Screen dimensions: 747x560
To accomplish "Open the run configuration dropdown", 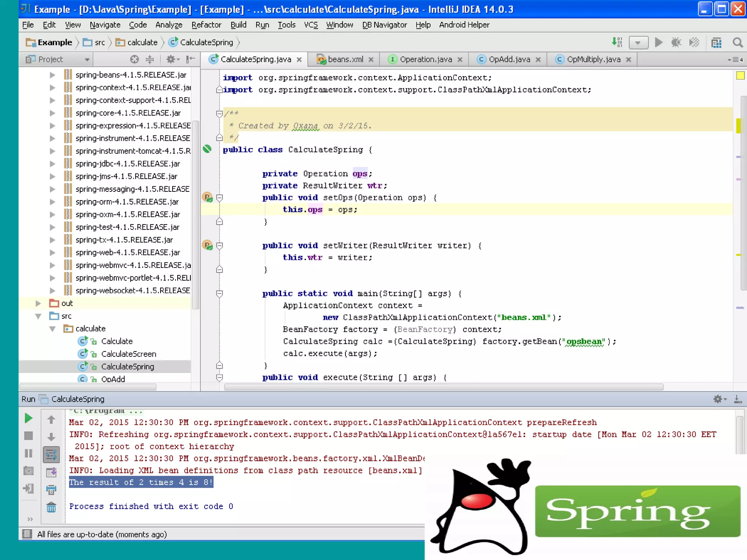I will [638, 43].
